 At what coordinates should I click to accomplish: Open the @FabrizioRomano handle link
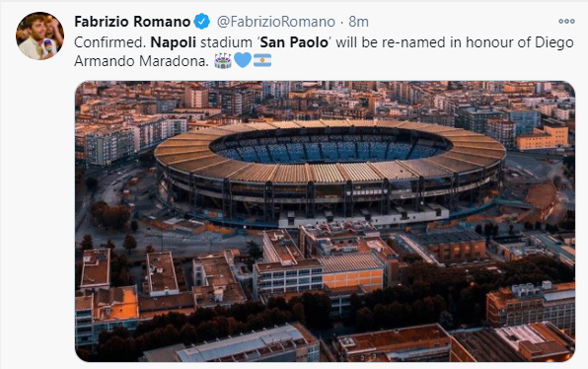click(276, 22)
